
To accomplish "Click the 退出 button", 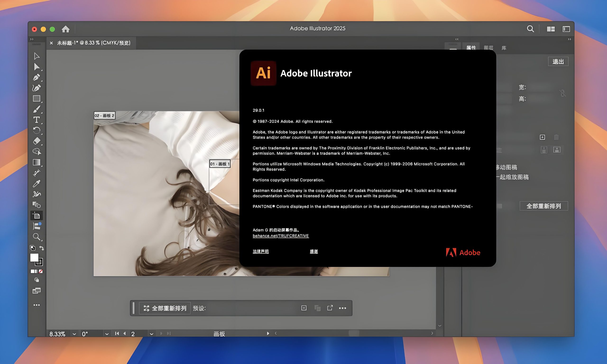I will tap(558, 61).
